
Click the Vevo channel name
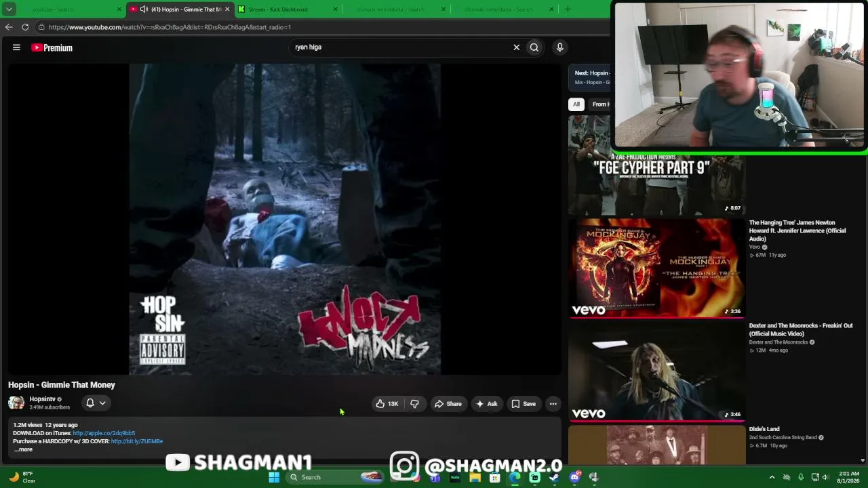coord(755,247)
